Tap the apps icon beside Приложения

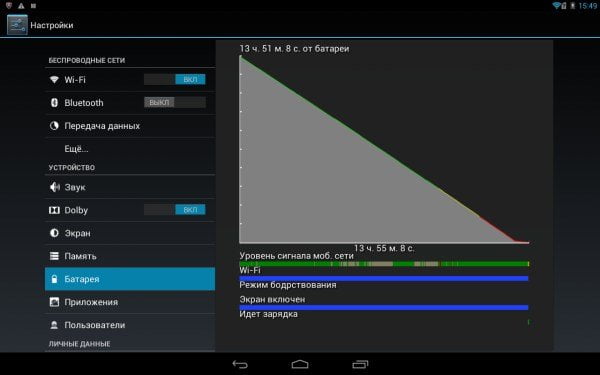coord(54,302)
